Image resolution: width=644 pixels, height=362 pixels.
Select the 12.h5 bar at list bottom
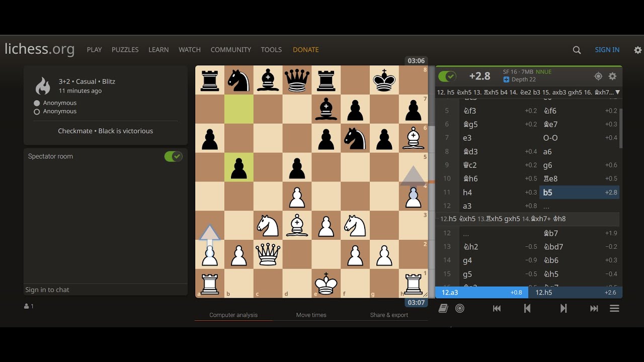(576, 293)
